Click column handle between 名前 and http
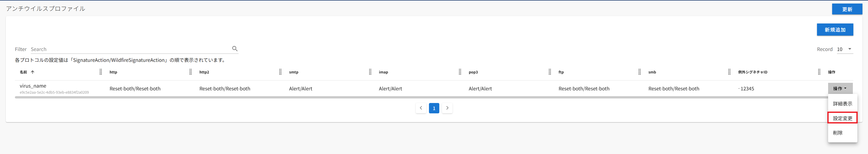The height and width of the screenshot is (154, 868). [x=101, y=72]
